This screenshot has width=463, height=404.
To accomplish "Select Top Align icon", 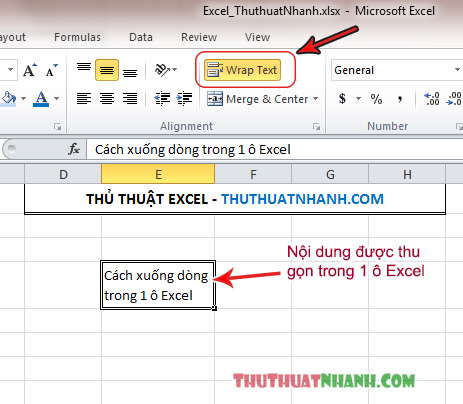I will pos(84,68).
